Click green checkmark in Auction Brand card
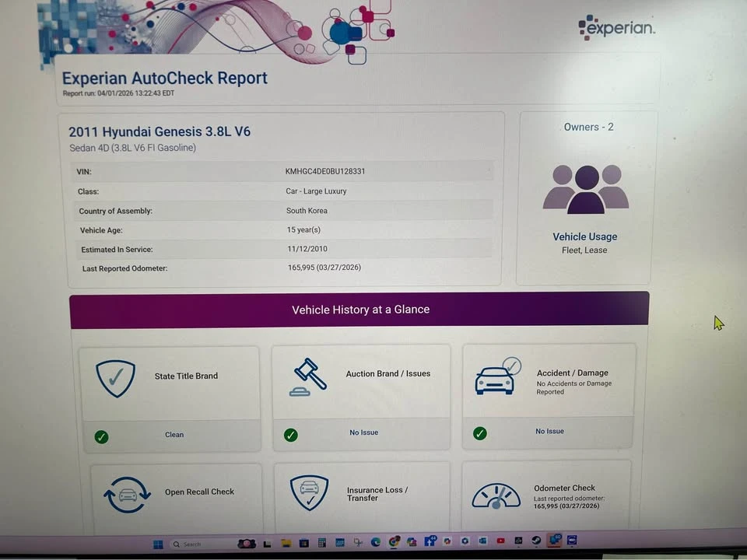 click(x=290, y=435)
